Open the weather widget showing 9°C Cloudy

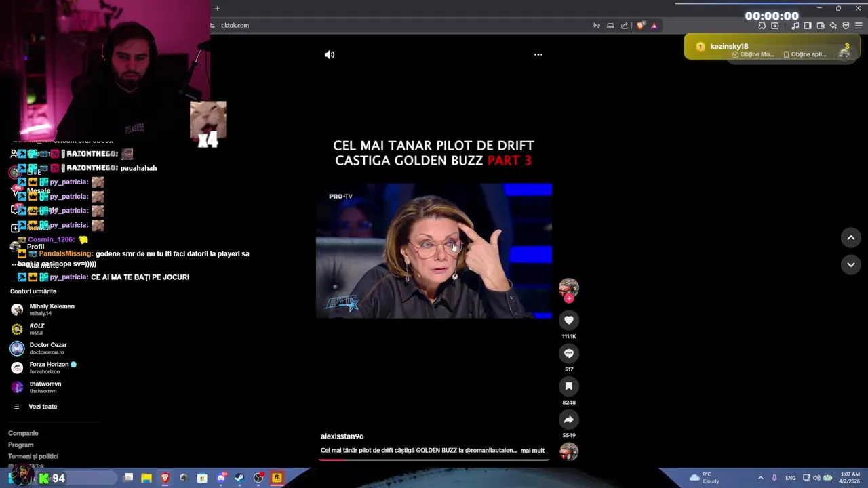coord(703,478)
